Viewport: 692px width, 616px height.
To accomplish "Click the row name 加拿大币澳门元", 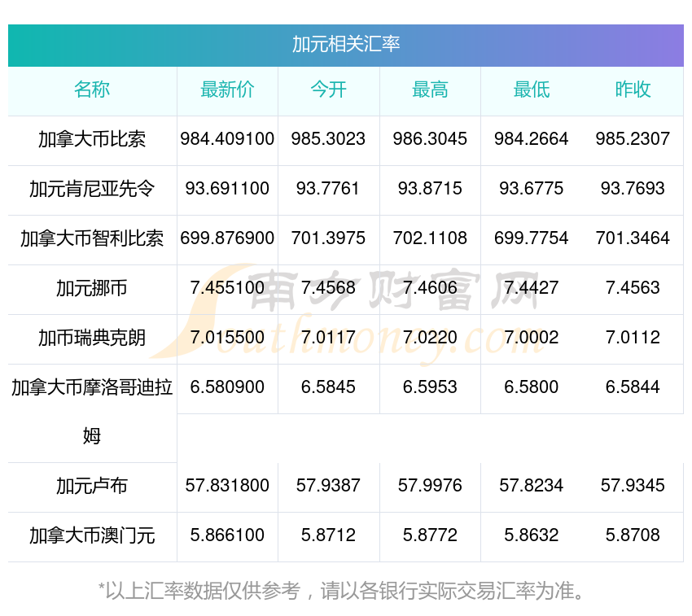I will point(92,535).
